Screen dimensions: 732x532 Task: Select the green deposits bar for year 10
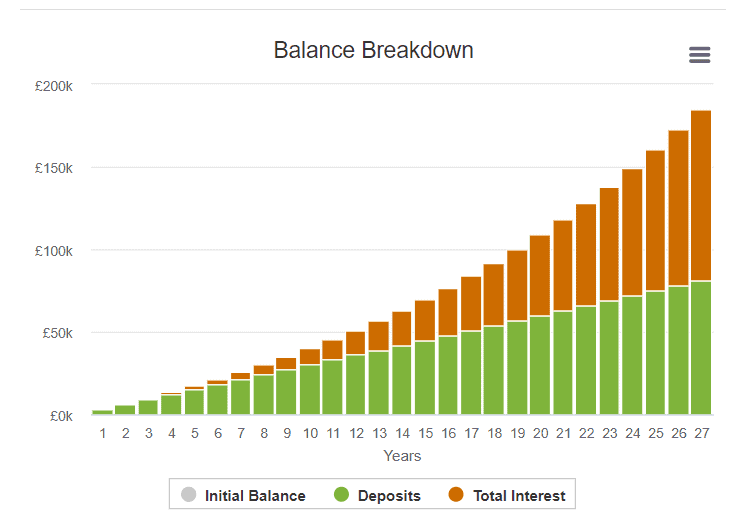pos(310,390)
